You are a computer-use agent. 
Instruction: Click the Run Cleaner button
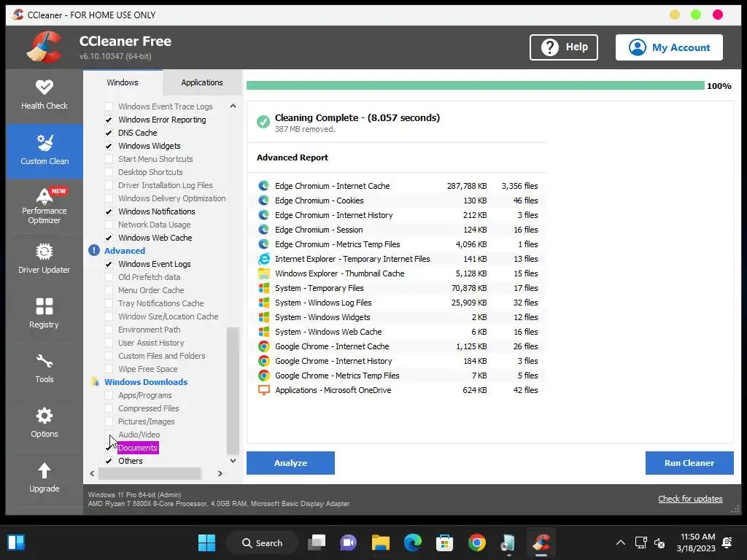click(x=689, y=463)
